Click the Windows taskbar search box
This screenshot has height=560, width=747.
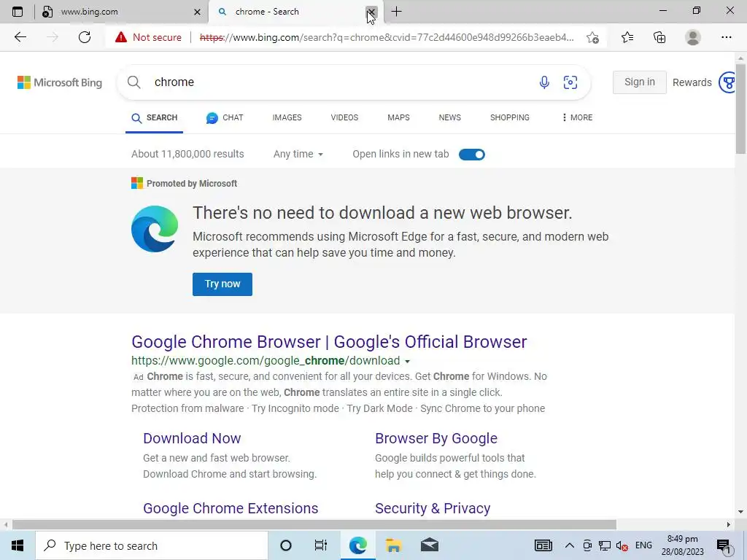pyautogui.click(x=152, y=545)
